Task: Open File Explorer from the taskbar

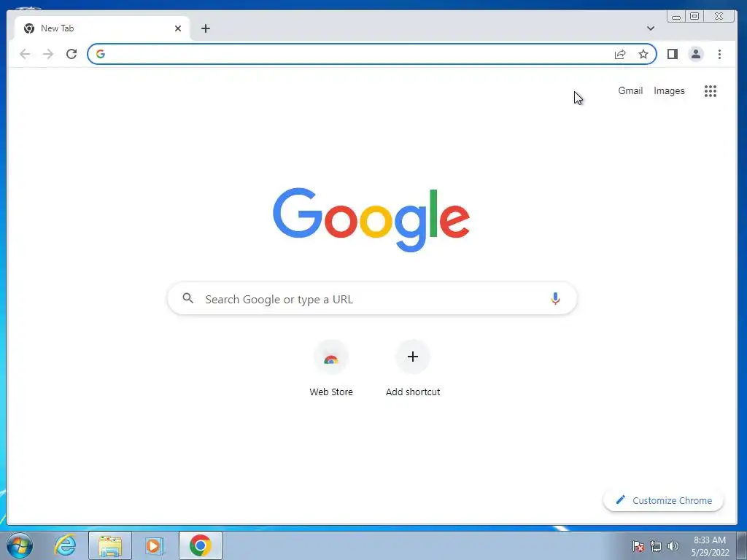Action: 110,545
